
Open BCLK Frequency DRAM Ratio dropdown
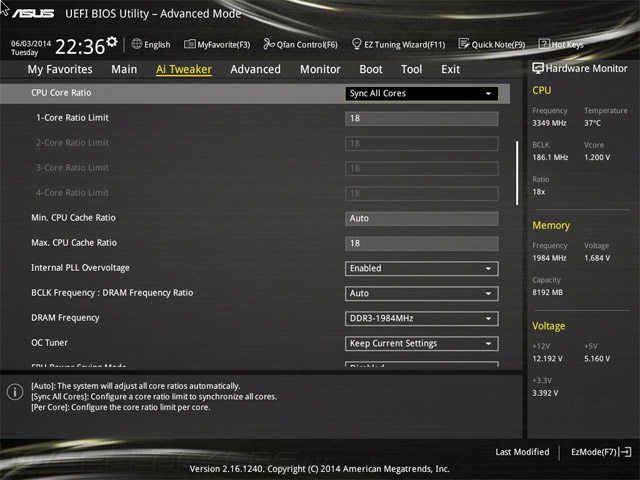click(x=422, y=293)
